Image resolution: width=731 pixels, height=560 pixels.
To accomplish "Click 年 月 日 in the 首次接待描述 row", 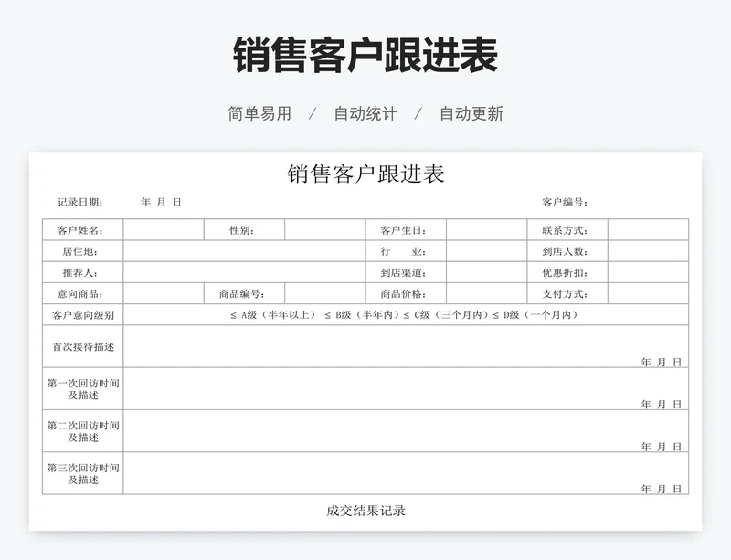I will point(661,362).
